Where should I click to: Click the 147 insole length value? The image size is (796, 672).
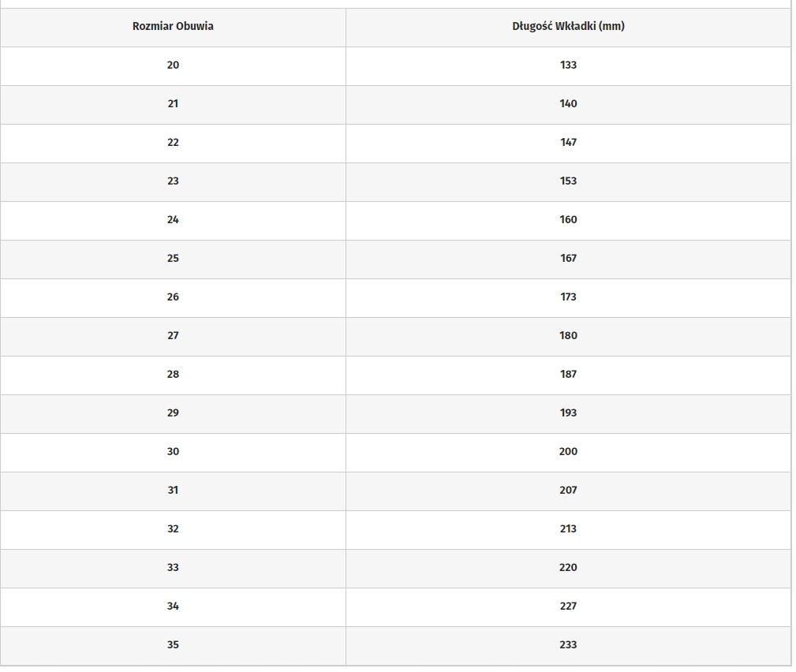coord(568,142)
